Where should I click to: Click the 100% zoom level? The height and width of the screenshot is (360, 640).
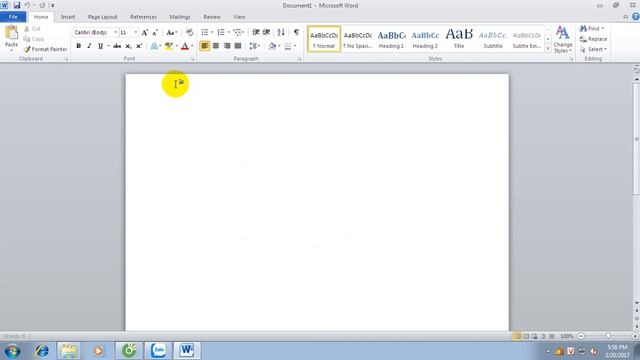coord(566,336)
